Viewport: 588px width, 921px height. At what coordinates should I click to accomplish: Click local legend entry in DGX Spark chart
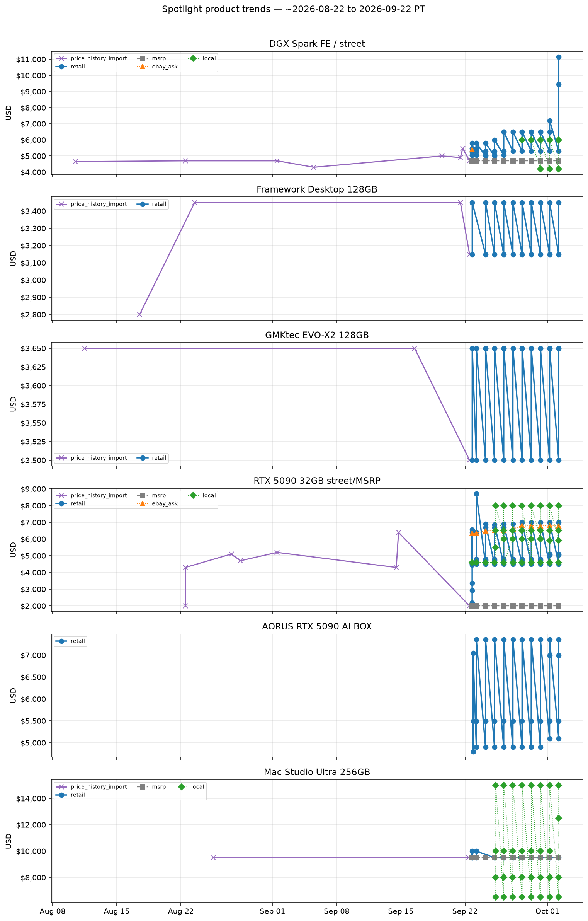202,58
